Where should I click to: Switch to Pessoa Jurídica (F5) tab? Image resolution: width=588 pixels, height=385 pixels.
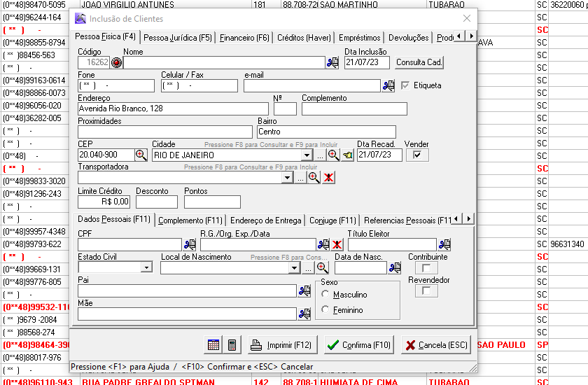[177, 37]
